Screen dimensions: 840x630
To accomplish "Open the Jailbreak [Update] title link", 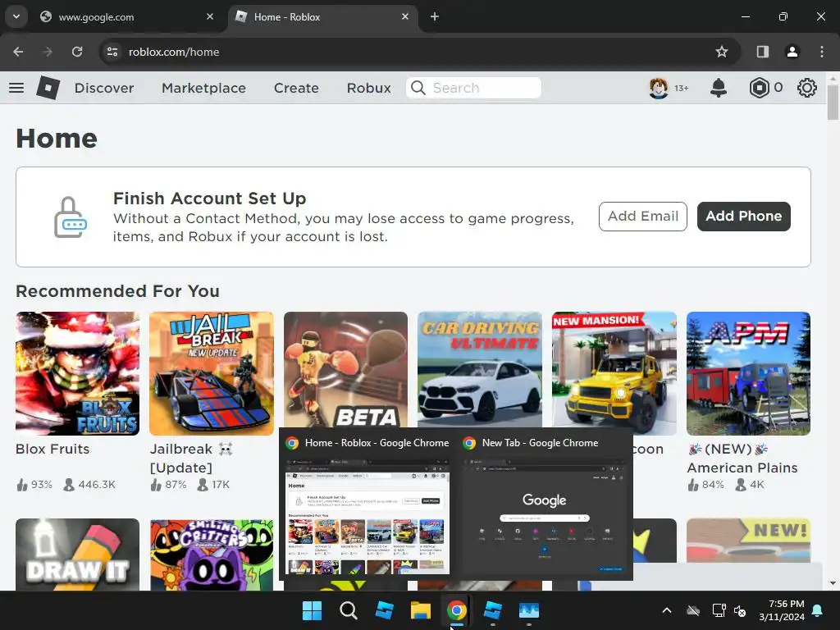I will (190, 458).
